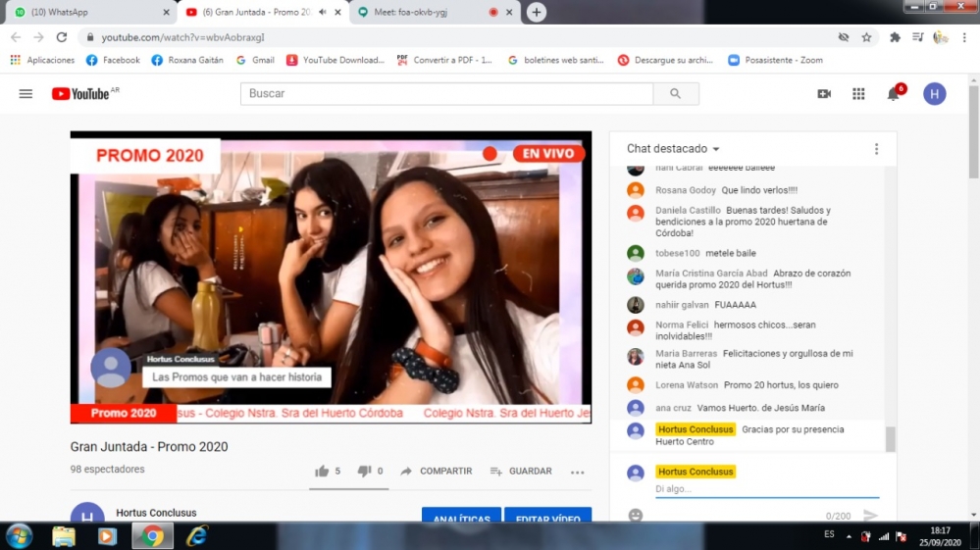
Task: Focus the YouTube Buscar search field
Action: tap(447, 94)
